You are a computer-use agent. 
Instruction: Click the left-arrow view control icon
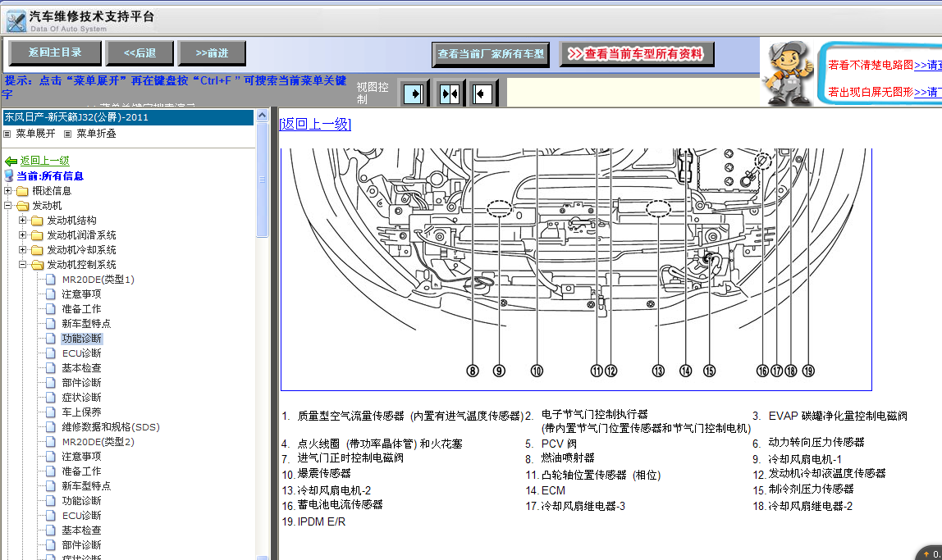(x=483, y=93)
